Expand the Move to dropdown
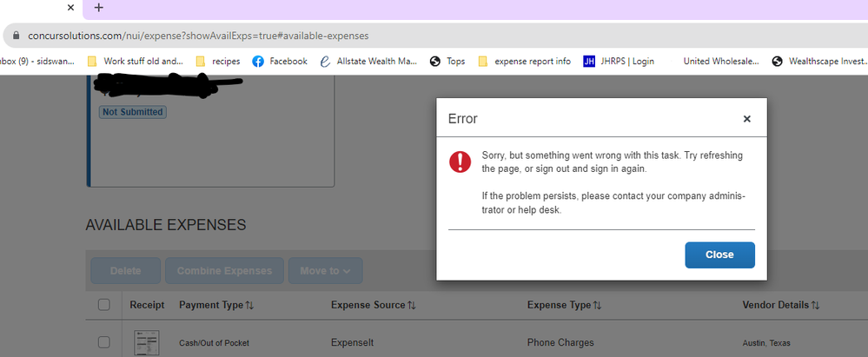Viewport: 868px width, 357px height. pyautogui.click(x=326, y=271)
